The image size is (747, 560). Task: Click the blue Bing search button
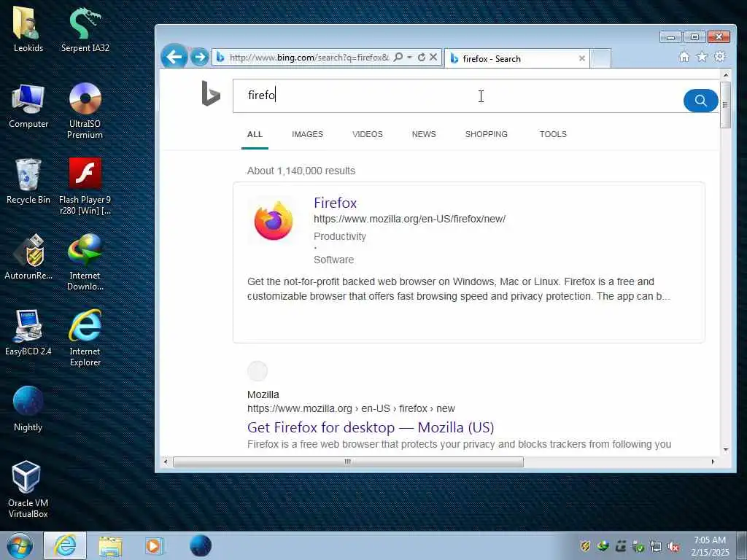pos(700,101)
